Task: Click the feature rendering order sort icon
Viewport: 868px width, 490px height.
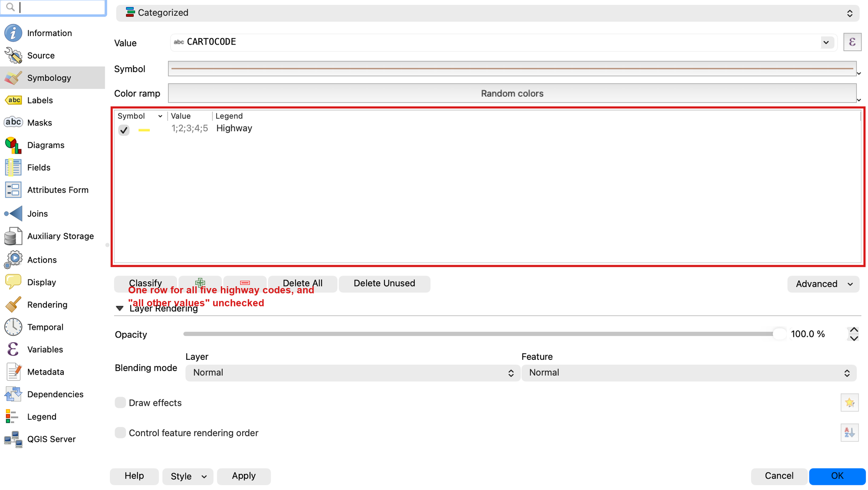Action: click(x=849, y=433)
